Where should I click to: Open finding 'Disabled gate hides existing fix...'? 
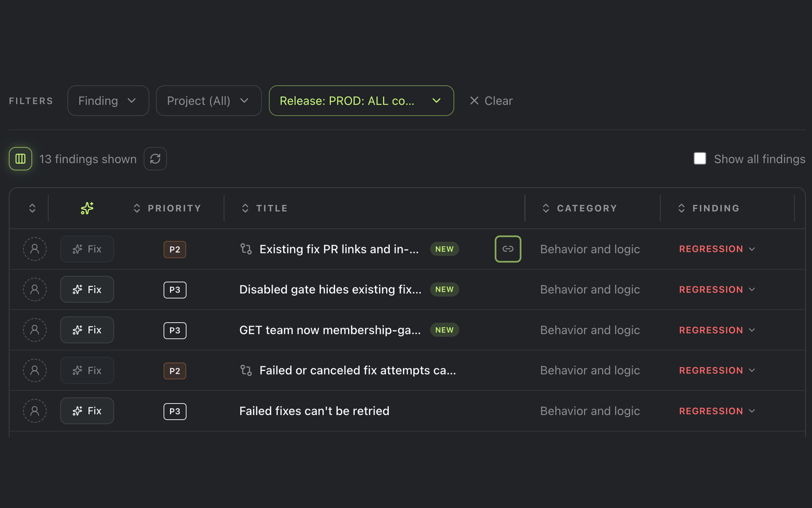(330, 290)
